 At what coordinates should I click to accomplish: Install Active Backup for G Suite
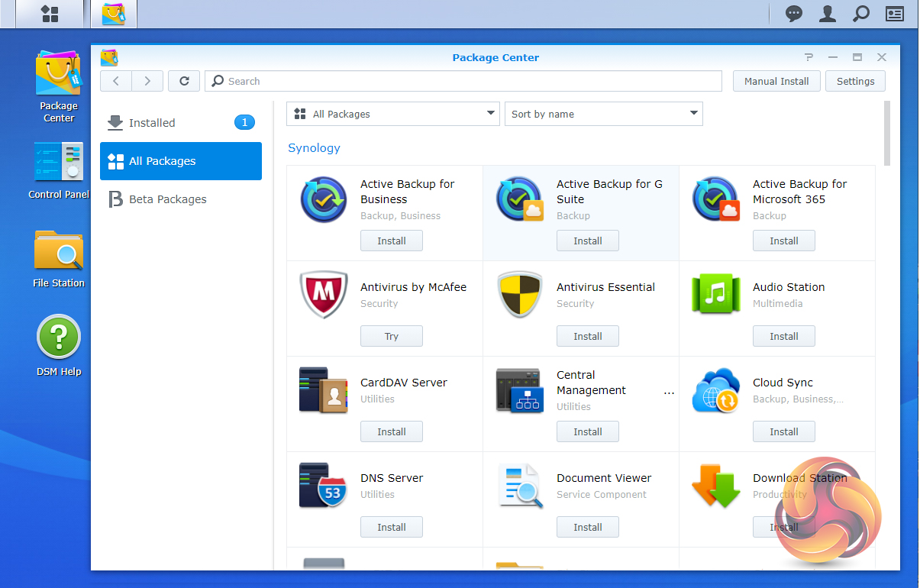[588, 241]
